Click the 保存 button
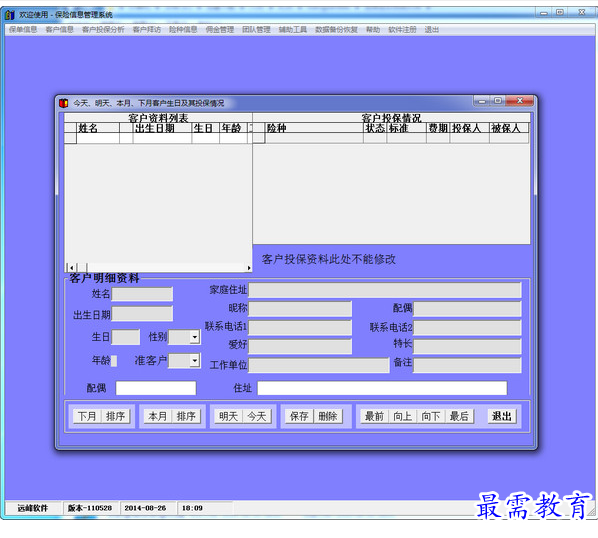This screenshot has height=538, width=598. [299, 416]
